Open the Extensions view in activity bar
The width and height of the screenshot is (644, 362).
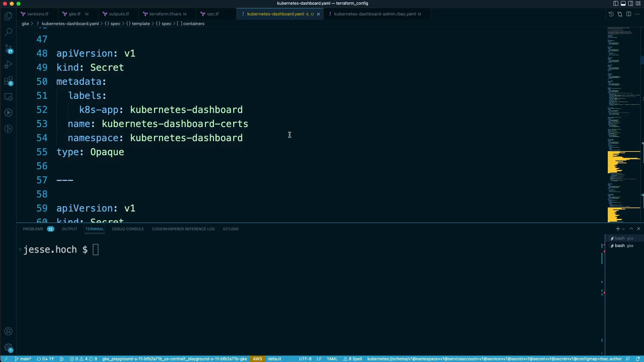pos(9,81)
